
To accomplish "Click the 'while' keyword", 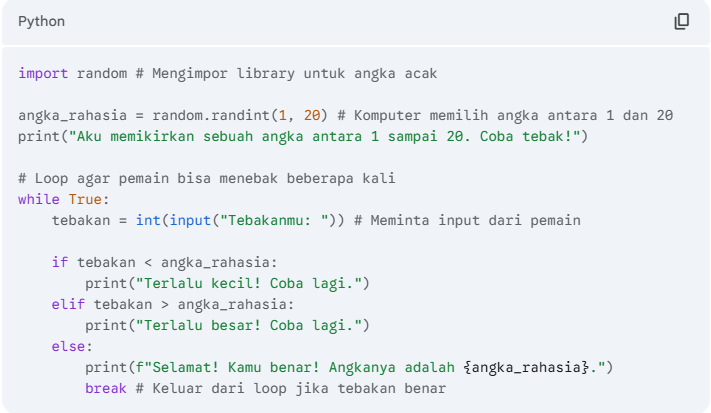I will point(38,199).
